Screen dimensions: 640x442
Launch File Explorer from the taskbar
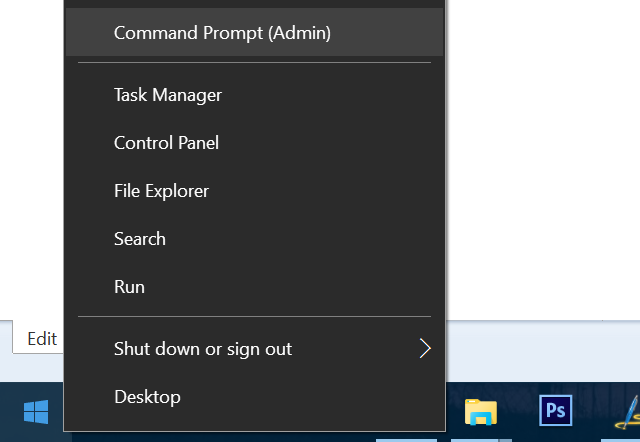coord(481,412)
